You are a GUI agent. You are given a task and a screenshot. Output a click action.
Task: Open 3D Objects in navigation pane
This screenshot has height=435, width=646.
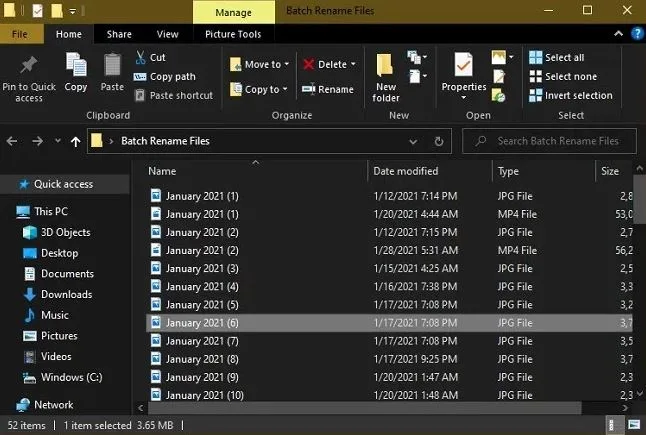56,232
